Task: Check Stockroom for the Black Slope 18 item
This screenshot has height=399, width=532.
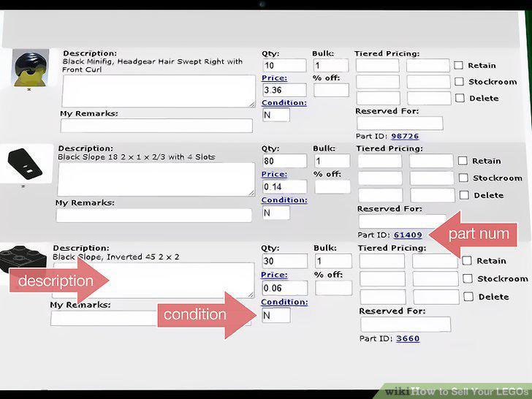Action: pyautogui.click(x=463, y=178)
